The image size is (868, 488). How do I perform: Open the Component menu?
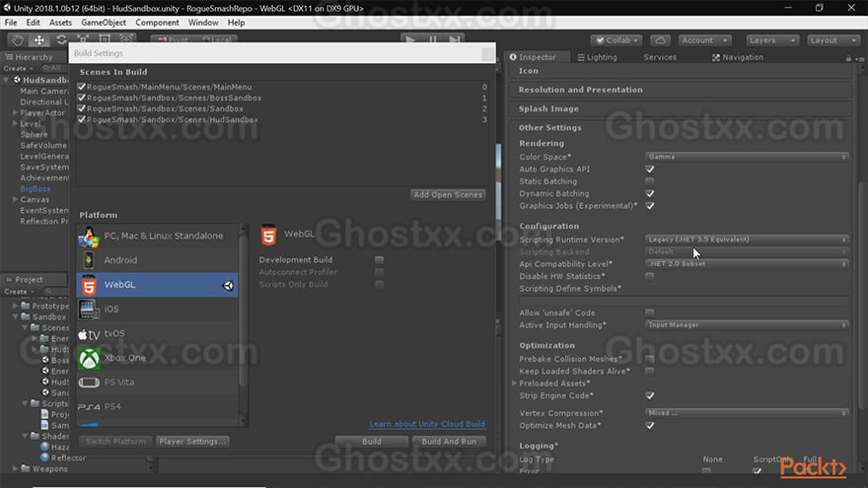pyautogui.click(x=157, y=23)
